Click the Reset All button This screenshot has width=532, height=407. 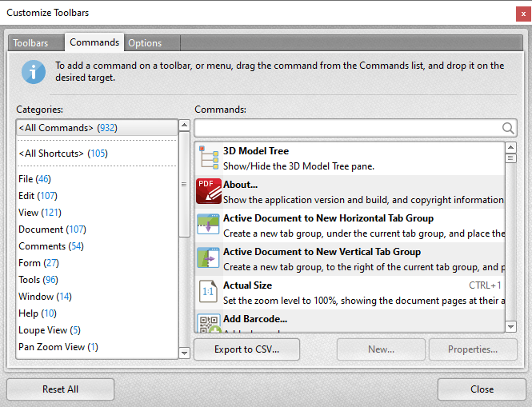coord(60,389)
